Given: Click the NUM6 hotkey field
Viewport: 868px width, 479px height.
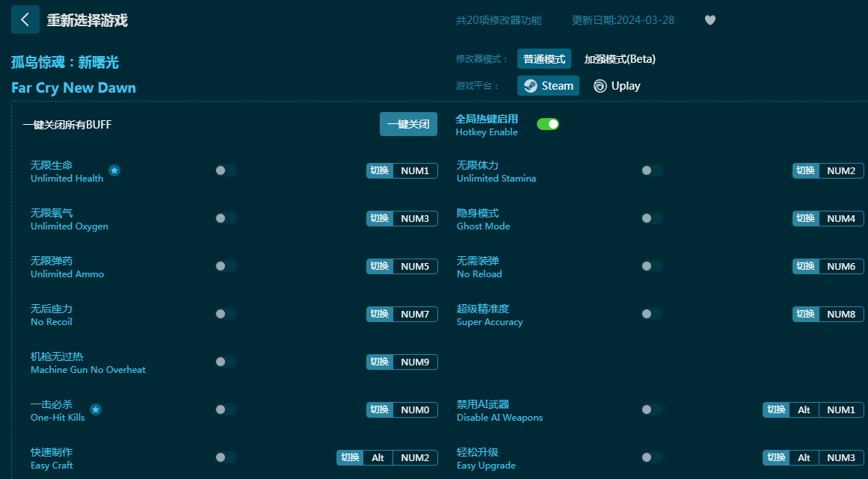Looking at the screenshot, I should pyautogui.click(x=841, y=267).
